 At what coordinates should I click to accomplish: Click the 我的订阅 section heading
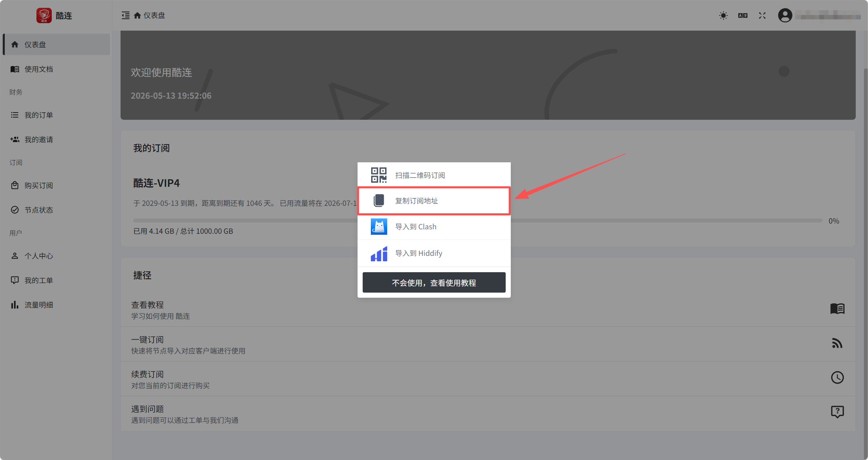[x=152, y=148]
